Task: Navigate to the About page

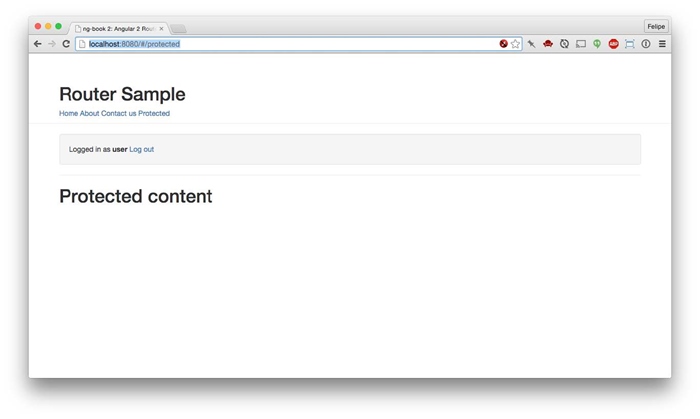Action: [89, 114]
